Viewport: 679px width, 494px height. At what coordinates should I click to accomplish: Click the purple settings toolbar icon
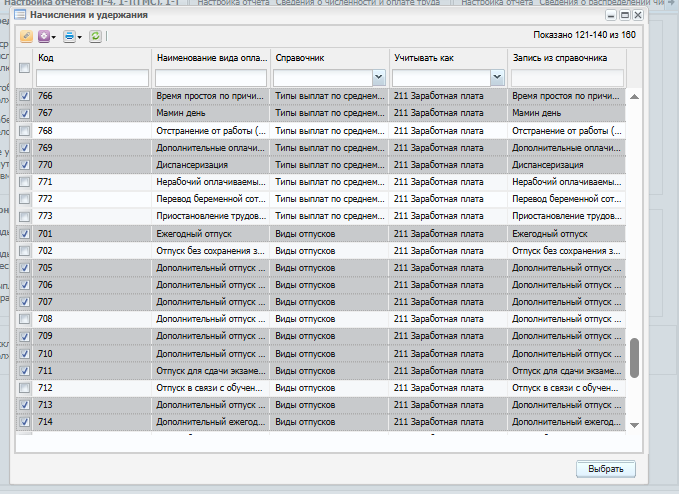(44, 36)
